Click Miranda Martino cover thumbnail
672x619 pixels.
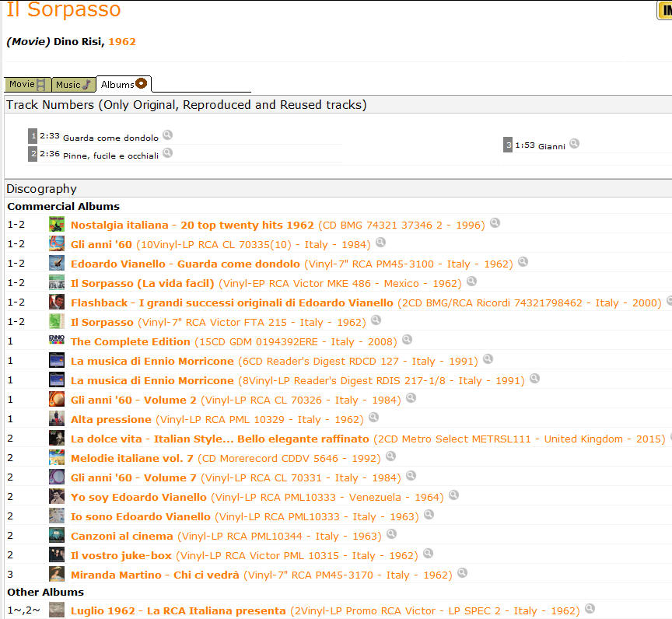pos(57,574)
